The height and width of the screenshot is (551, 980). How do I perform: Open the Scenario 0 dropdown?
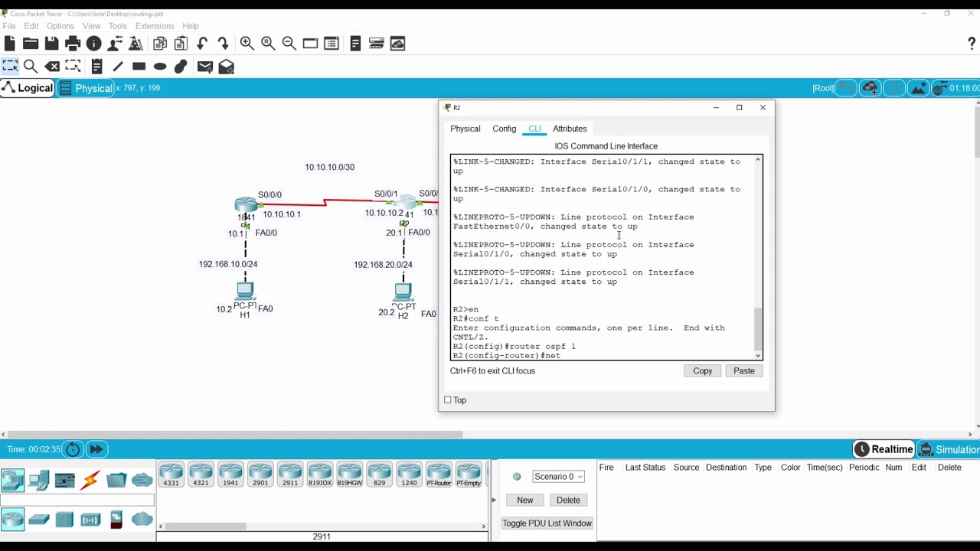click(x=559, y=476)
